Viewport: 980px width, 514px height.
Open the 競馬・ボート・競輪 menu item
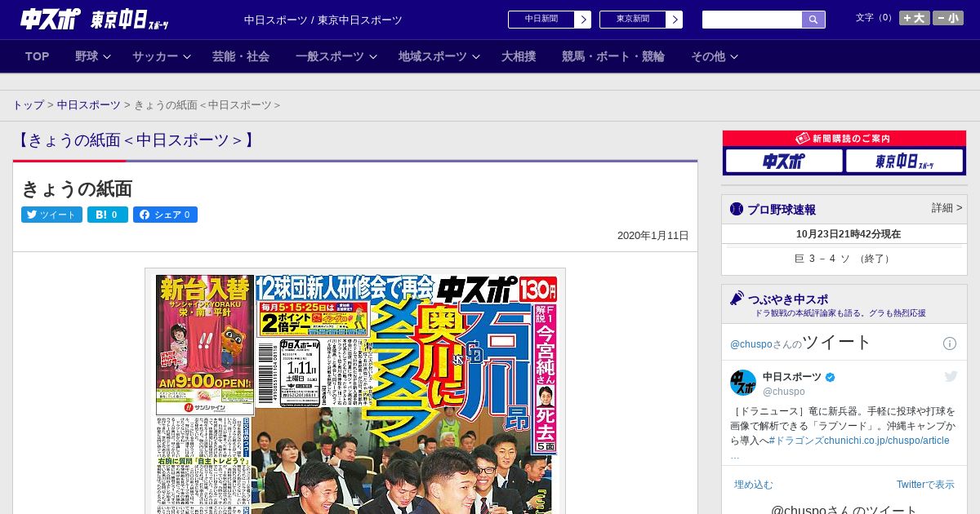pos(613,56)
